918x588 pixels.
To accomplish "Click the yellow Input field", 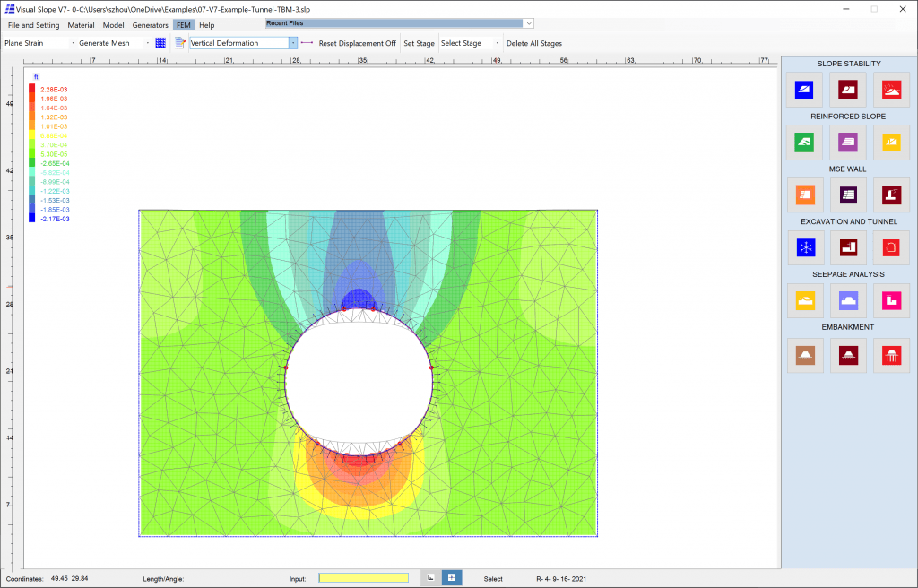I will 364,578.
